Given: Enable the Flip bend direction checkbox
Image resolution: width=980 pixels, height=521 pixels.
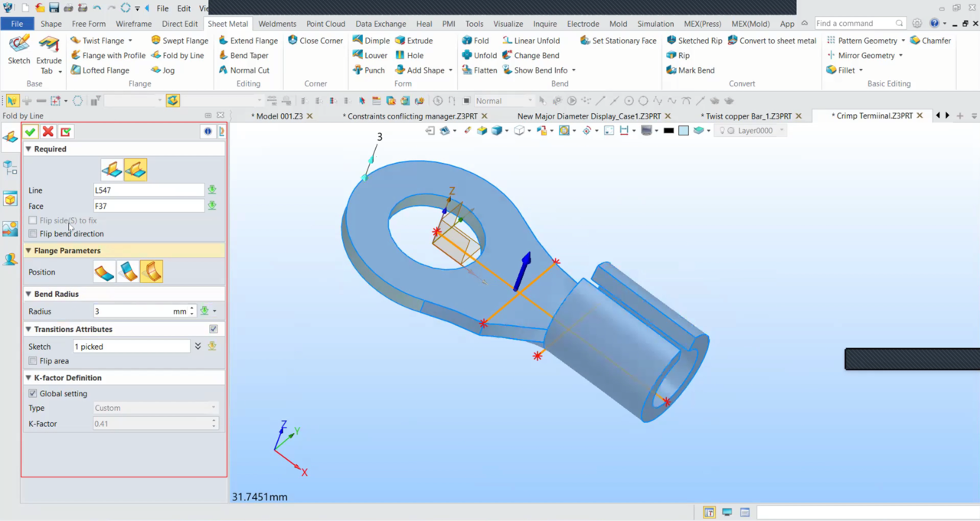Looking at the screenshot, I should (33, 234).
